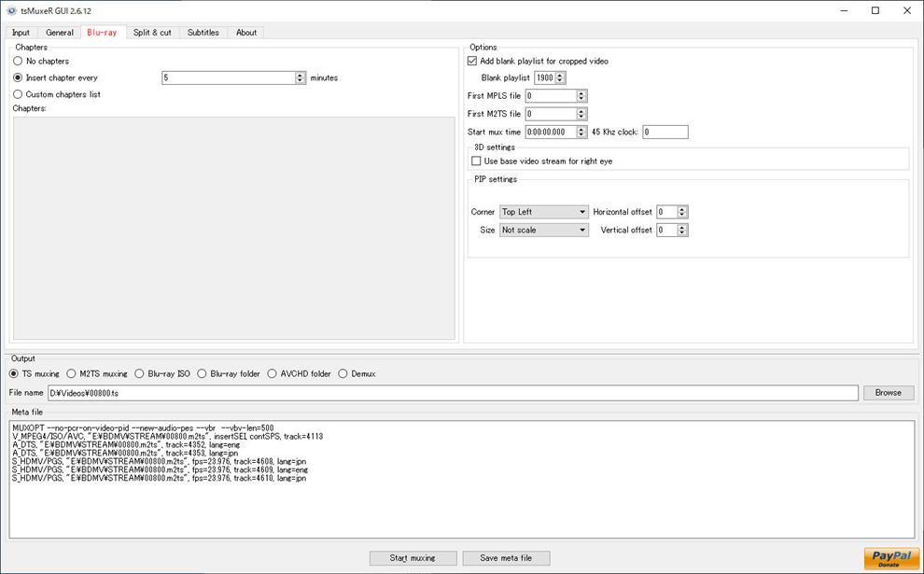Click the tsMuxeR app icon in title bar
This screenshot has height=574, width=924.
point(10,10)
